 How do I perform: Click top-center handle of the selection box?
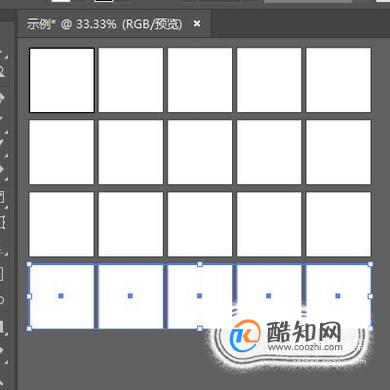pyautogui.click(x=200, y=264)
